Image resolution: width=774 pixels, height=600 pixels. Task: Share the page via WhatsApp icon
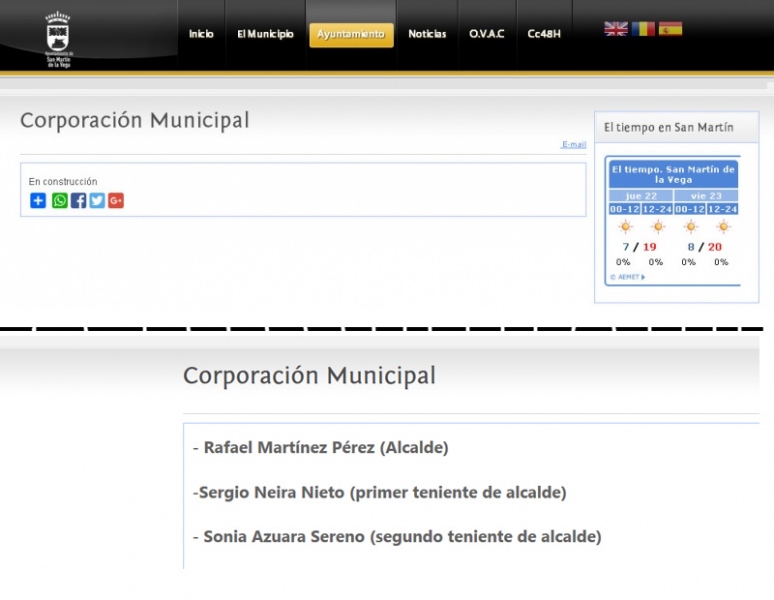pyautogui.click(x=59, y=201)
